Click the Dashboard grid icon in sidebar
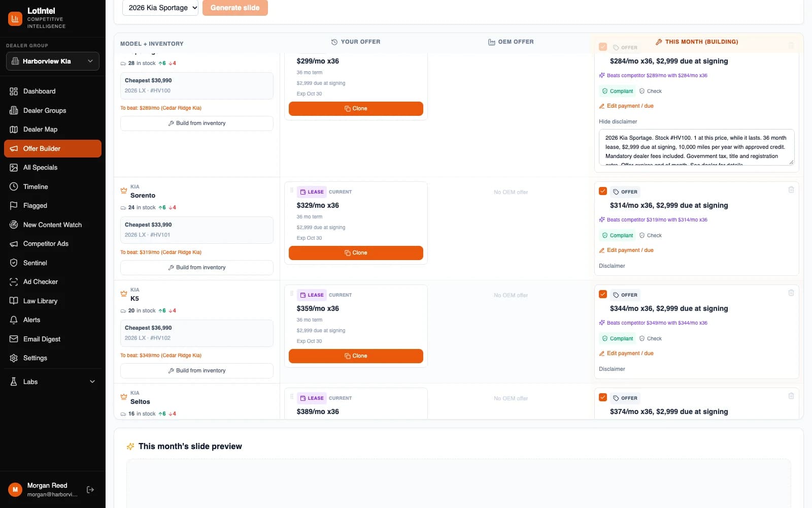Viewport: 812px width, 508px height. point(14,91)
